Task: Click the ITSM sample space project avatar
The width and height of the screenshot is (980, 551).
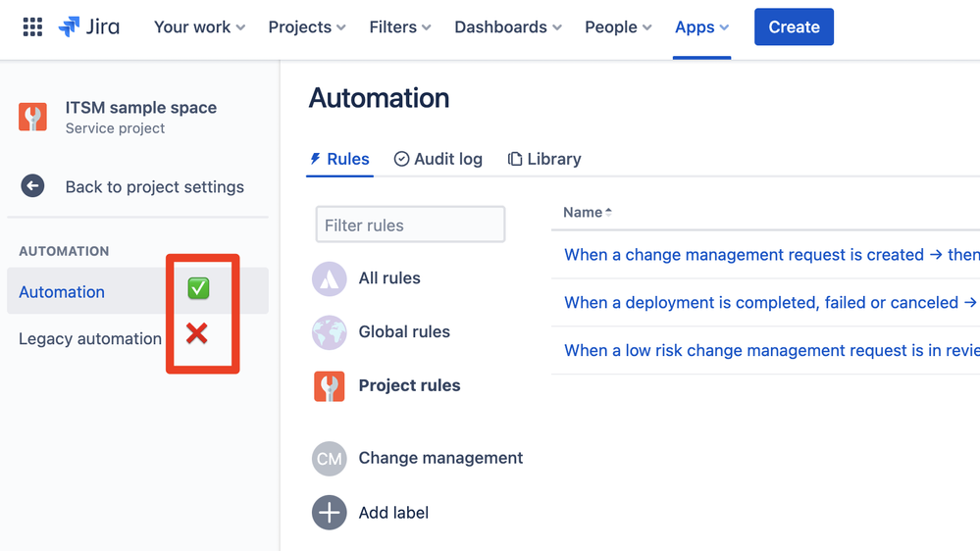Action: click(x=32, y=117)
